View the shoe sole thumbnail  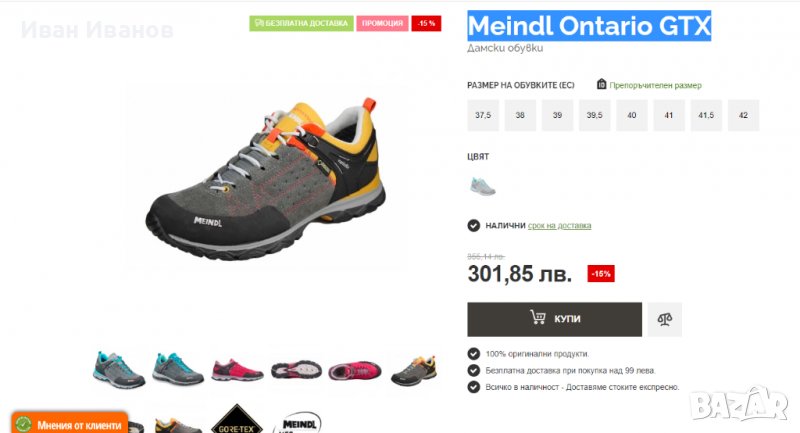[296, 370]
